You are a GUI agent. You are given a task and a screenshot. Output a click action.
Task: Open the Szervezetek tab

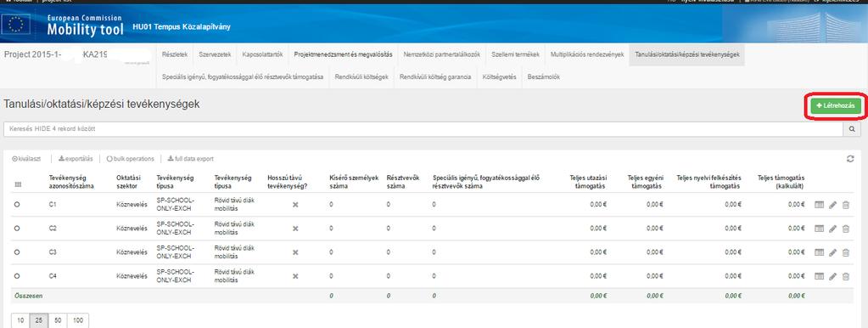215,55
